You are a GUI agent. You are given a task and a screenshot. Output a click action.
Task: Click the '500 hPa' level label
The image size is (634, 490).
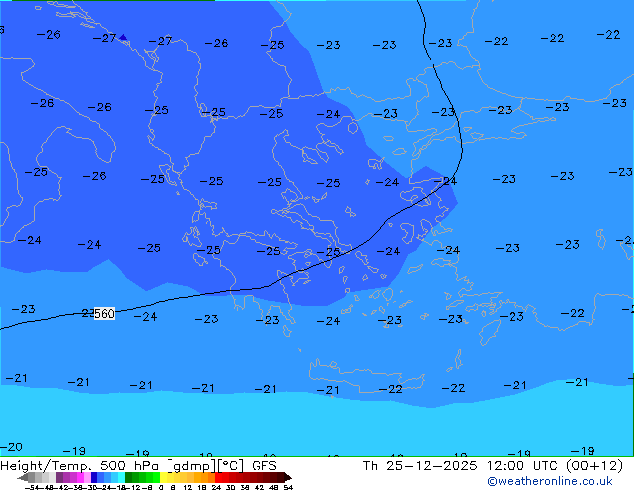(129, 466)
